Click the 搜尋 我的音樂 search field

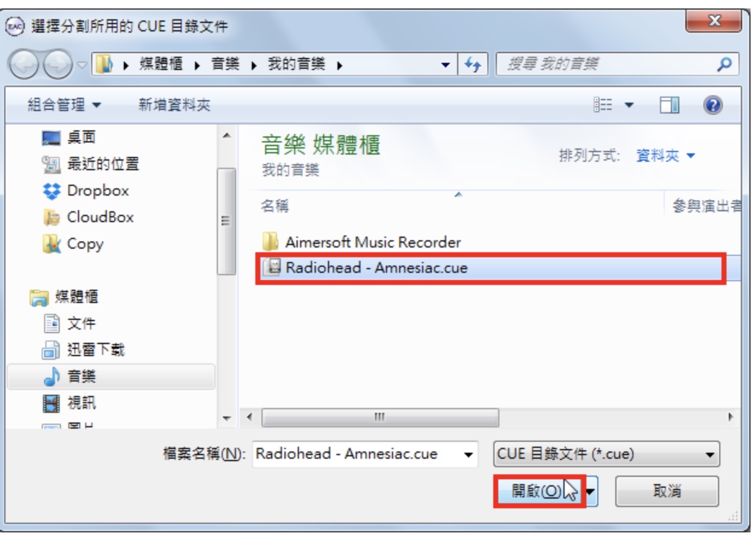[x=607, y=64]
